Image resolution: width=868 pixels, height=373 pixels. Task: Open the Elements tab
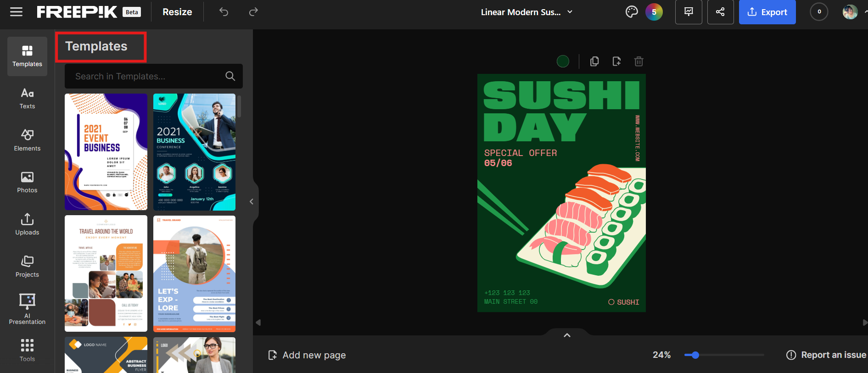tap(27, 140)
